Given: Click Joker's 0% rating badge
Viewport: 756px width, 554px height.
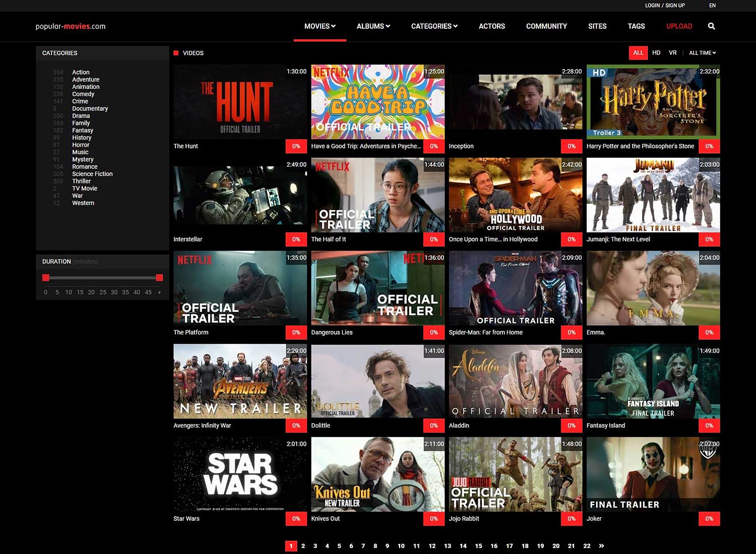Looking at the screenshot, I should [709, 519].
